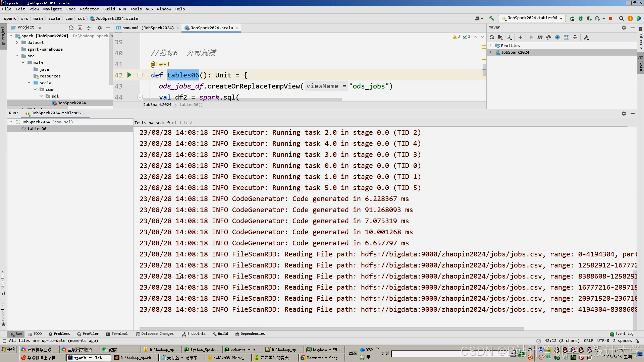Viewport: 644px width, 362px height.
Task: Click the Debug bug icon
Action: [581, 18]
